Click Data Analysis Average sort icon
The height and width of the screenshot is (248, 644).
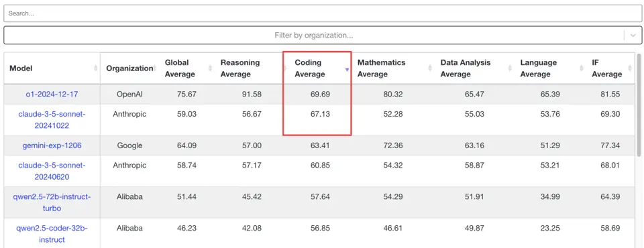(x=510, y=68)
